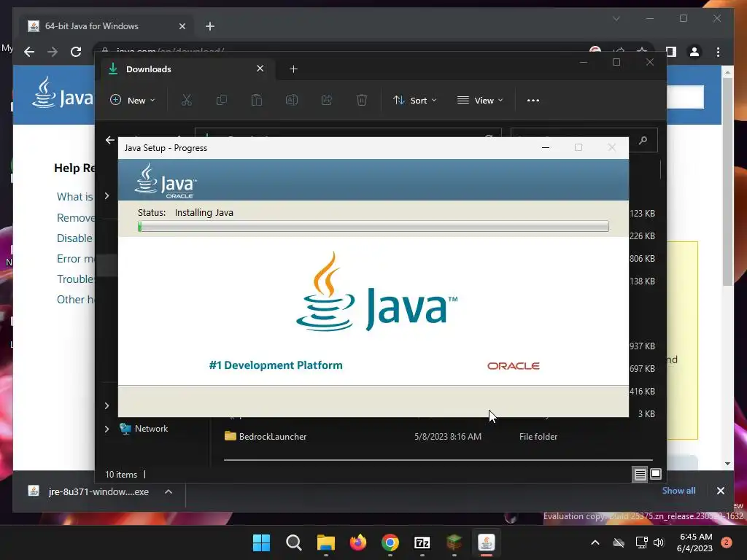Open See more ellipsis menu in Explorer

[533, 101]
